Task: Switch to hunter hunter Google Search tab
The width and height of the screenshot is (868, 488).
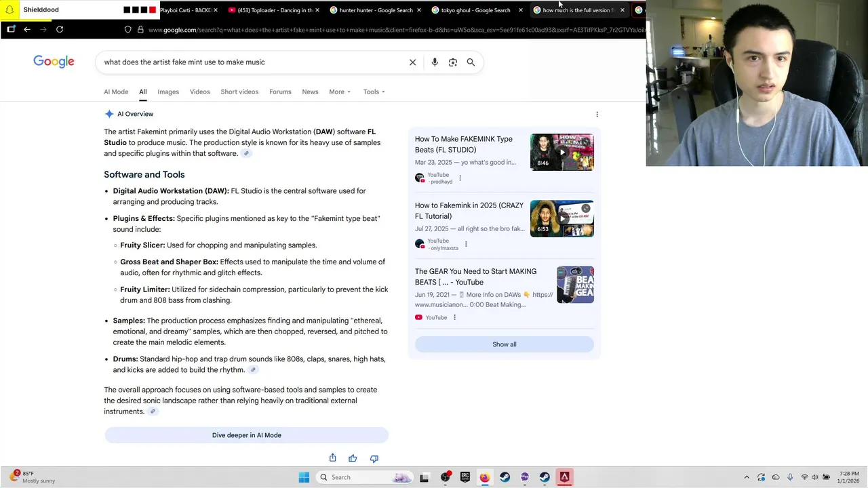Action: tap(376, 10)
